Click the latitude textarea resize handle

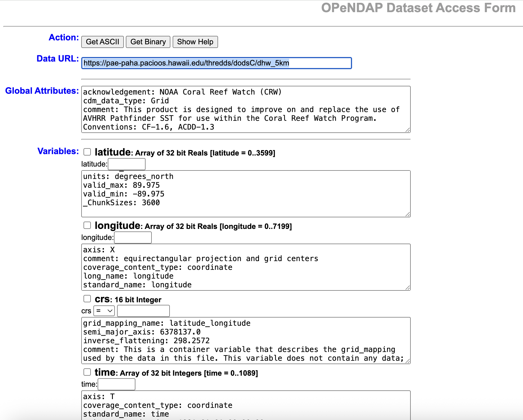(408, 214)
